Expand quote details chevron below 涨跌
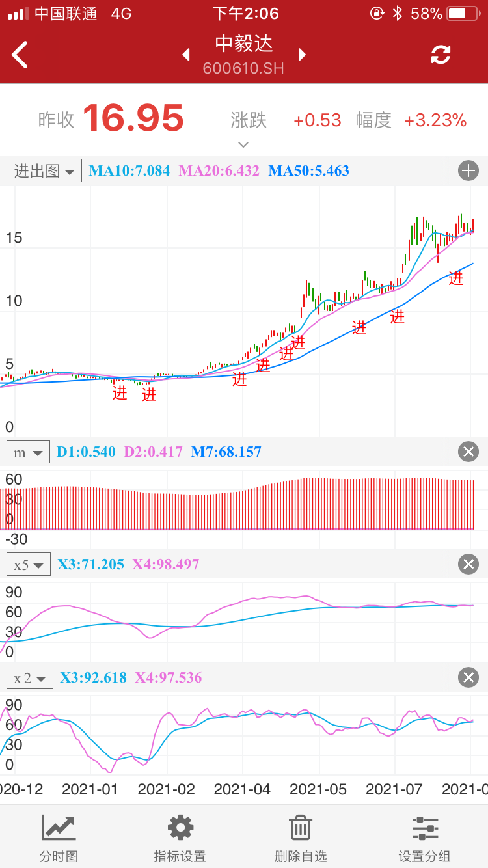Screen dimensions: 488x868 tap(243, 144)
